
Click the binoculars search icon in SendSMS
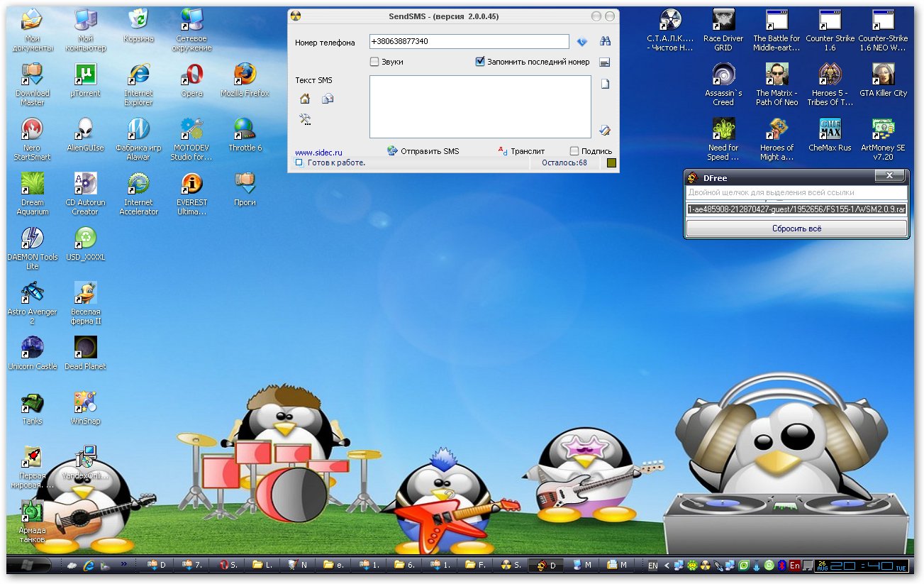click(x=605, y=41)
